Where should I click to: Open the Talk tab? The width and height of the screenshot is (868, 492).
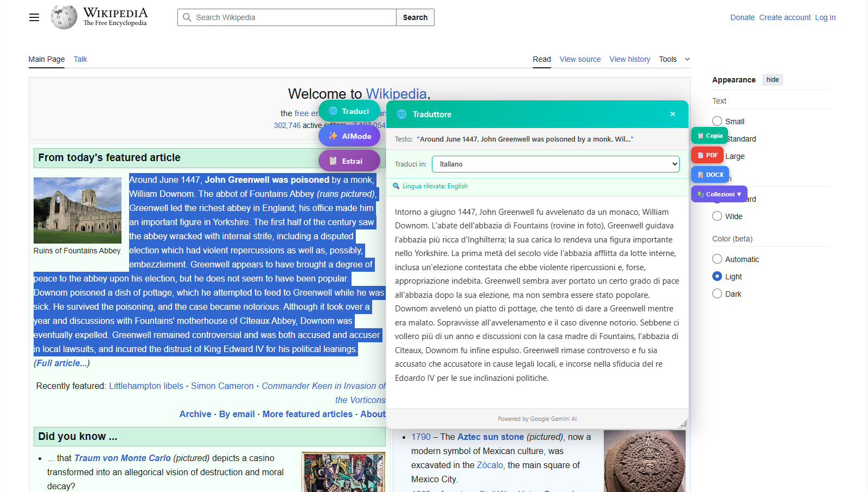tap(80, 59)
